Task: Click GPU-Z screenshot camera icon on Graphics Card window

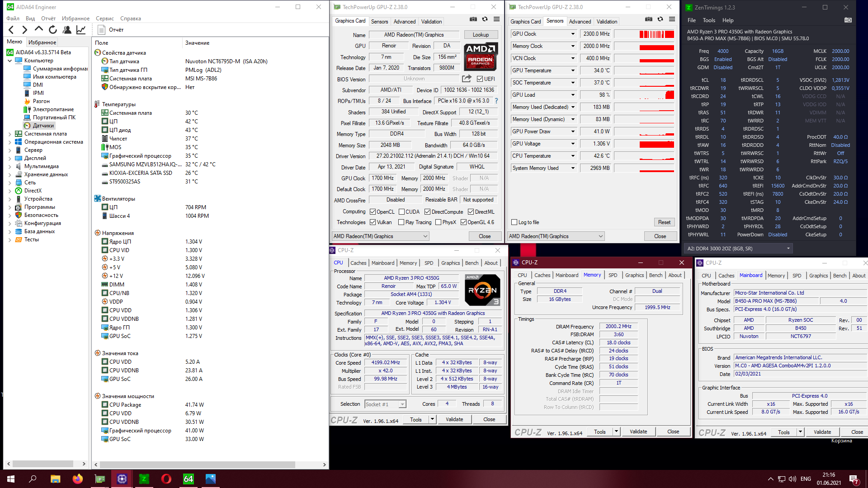Action: pos(473,19)
